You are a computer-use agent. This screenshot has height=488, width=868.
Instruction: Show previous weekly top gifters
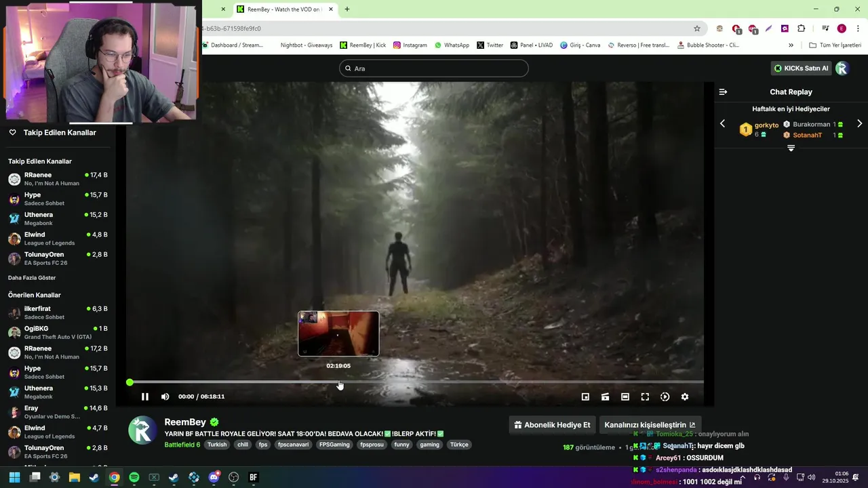point(722,123)
